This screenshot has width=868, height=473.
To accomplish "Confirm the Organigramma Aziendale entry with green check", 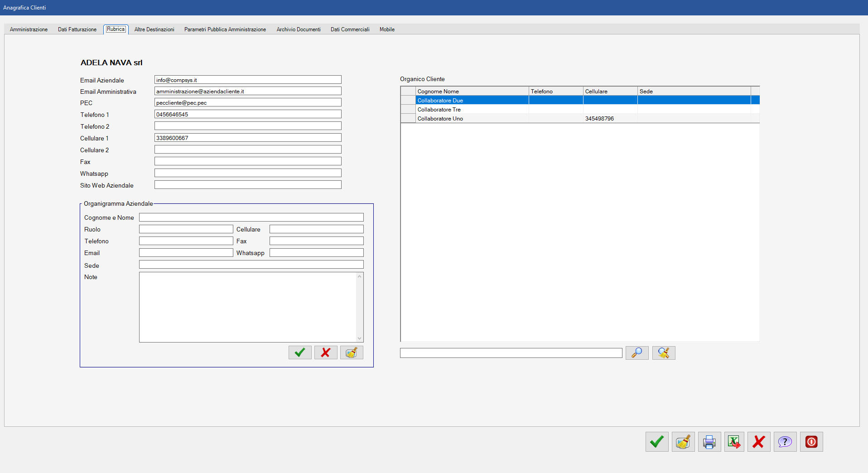I will click(x=299, y=352).
